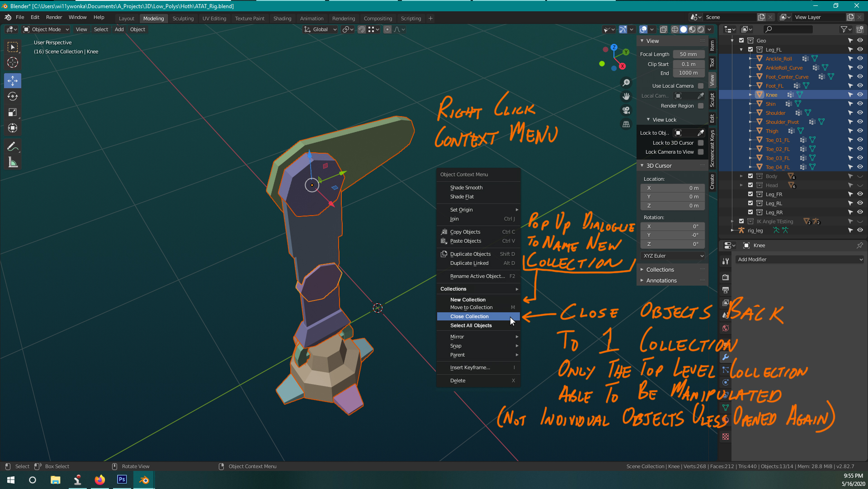The width and height of the screenshot is (868, 489).
Task: Click Select All Objects entry
Action: 478,325
